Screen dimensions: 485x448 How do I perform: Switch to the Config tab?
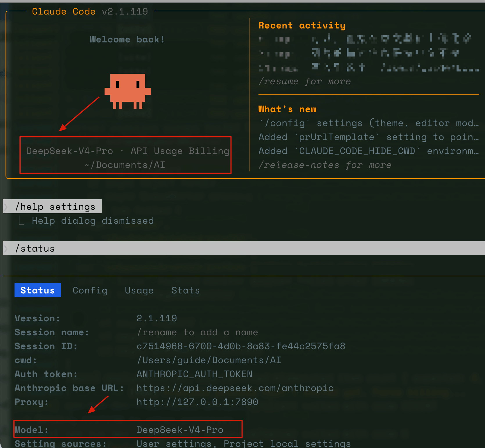[x=90, y=290]
